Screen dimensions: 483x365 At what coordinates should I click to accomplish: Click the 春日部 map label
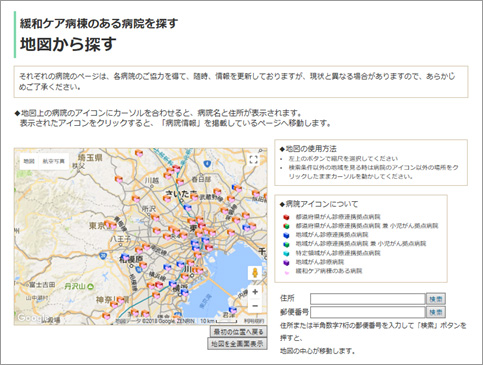pyautogui.click(x=201, y=179)
